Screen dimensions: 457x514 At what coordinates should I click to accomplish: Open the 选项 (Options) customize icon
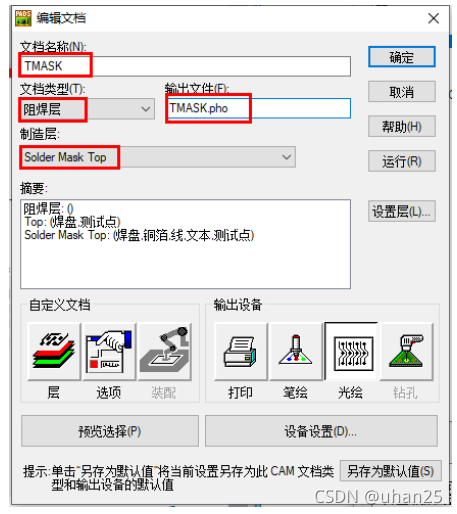tap(109, 351)
